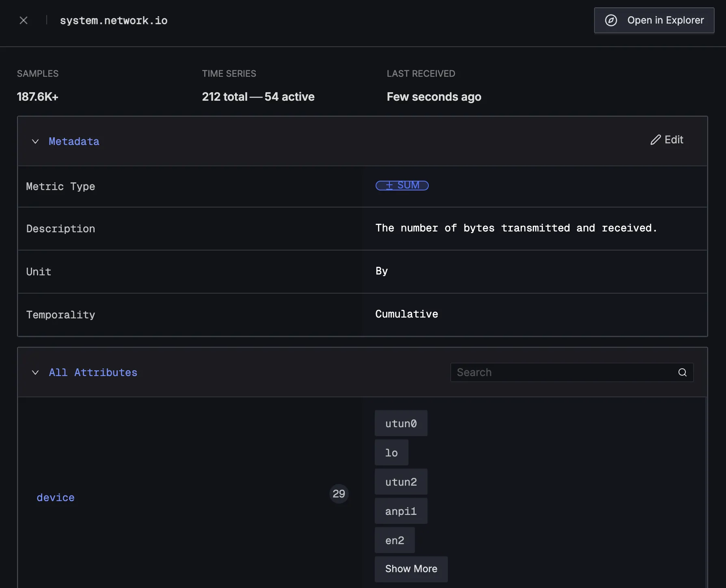This screenshot has width=726, height=588.
Task: Click the compass icon on Open in Explorer
Action: (611, 20)
